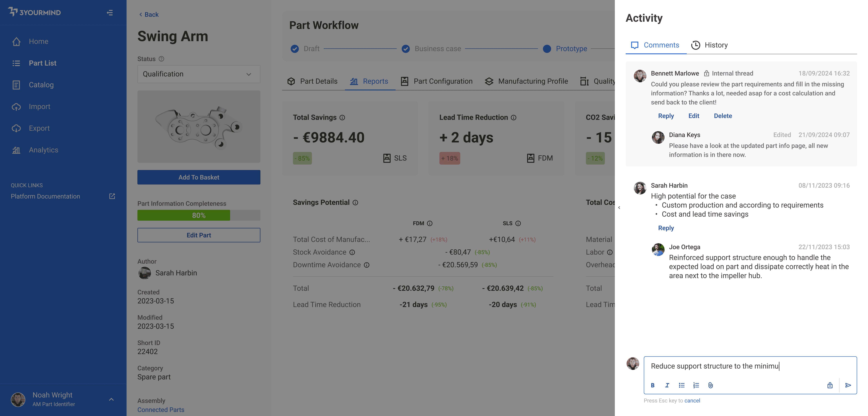Screen dimensions: 868x416
Task: Reply to Sarah Harbin's comment
Action: (666, 228)
